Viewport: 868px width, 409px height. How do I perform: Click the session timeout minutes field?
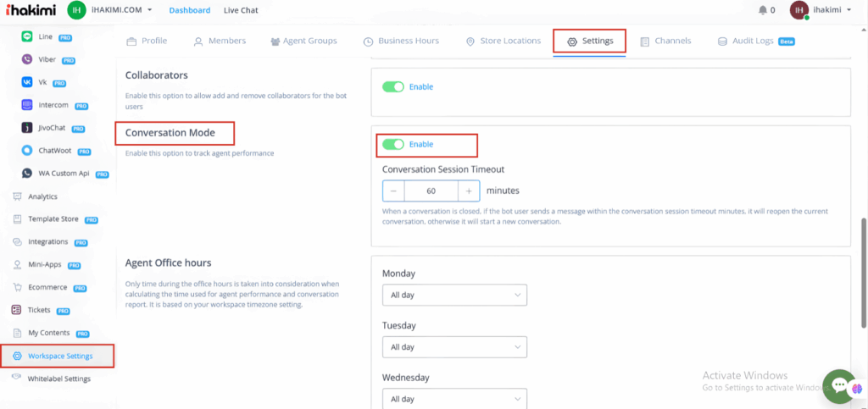431,191
